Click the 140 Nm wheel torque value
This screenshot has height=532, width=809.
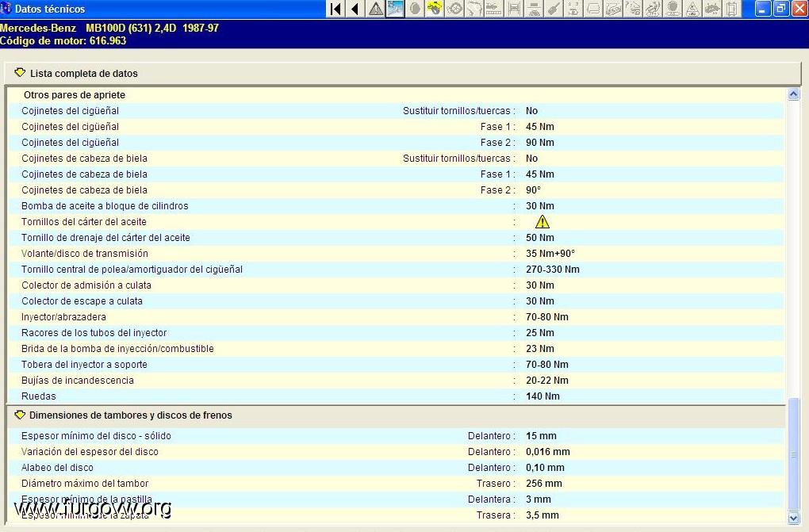(543, 396)
